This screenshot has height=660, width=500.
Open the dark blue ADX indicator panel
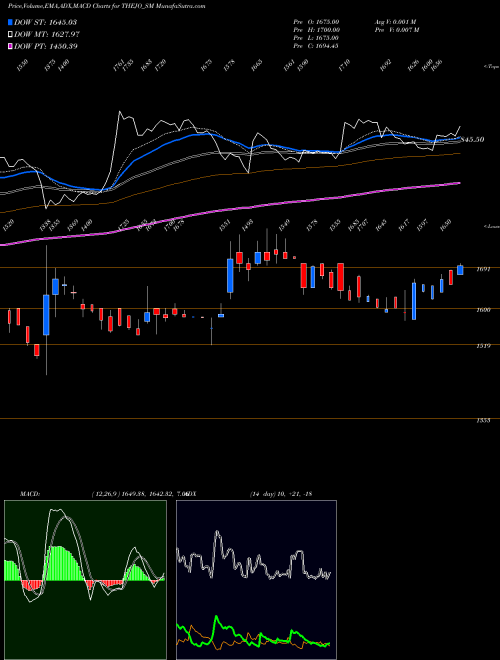coord(256,580)
